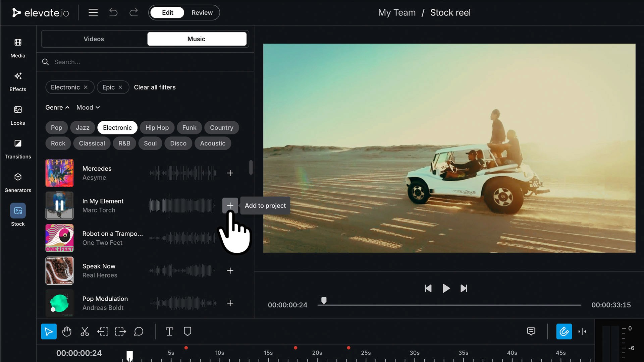Open the hamburger main menu
The image size is (644, 362).
click(93, 13)
